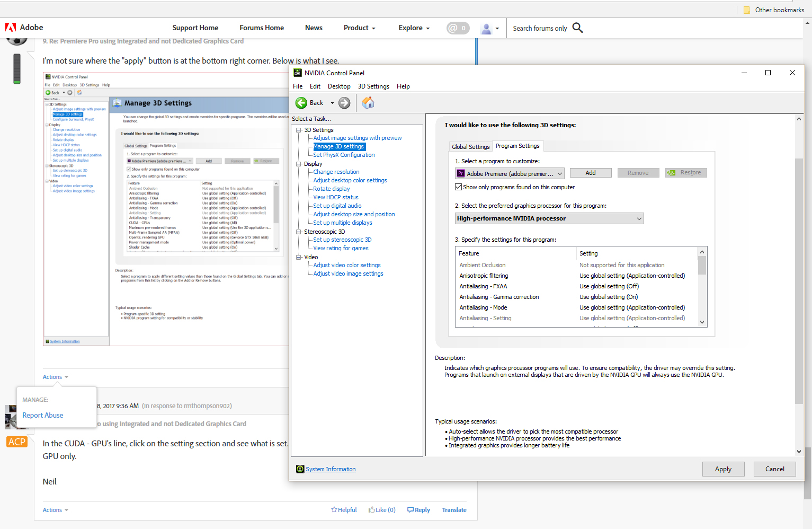
Task: Open preferred graphics processor dropdown
Action: tap(549, 218)
